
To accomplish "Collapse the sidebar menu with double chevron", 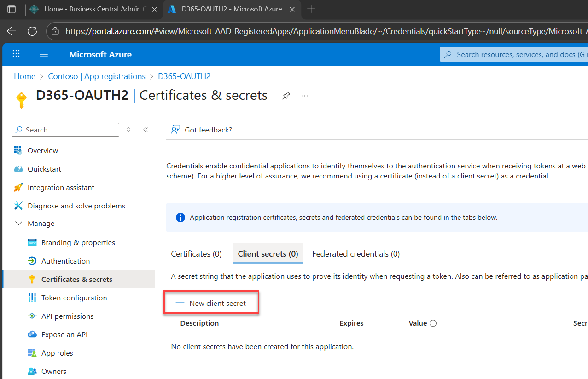I will tap(146, 130).
